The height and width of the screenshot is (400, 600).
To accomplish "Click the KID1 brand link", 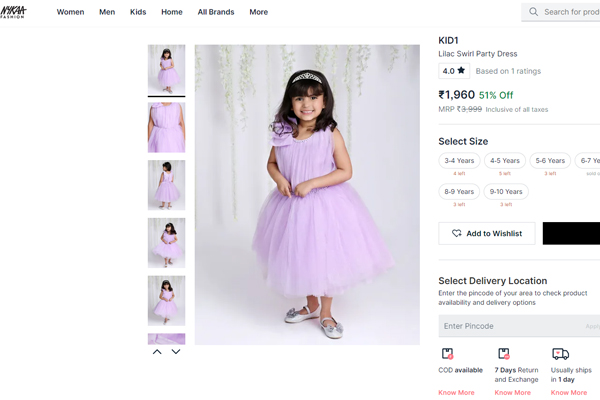I will pos(449,40).
